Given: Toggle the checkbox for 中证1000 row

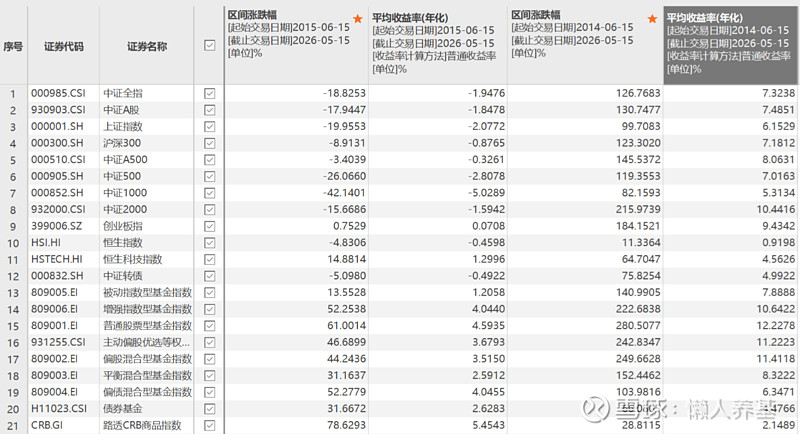Looking at the screenshot, I should pyautogui.click(x=209, y=193).
